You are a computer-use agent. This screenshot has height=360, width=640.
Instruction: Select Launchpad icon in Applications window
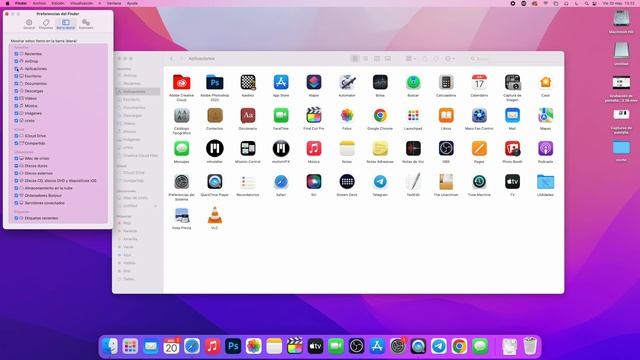(x=413, y=116)
